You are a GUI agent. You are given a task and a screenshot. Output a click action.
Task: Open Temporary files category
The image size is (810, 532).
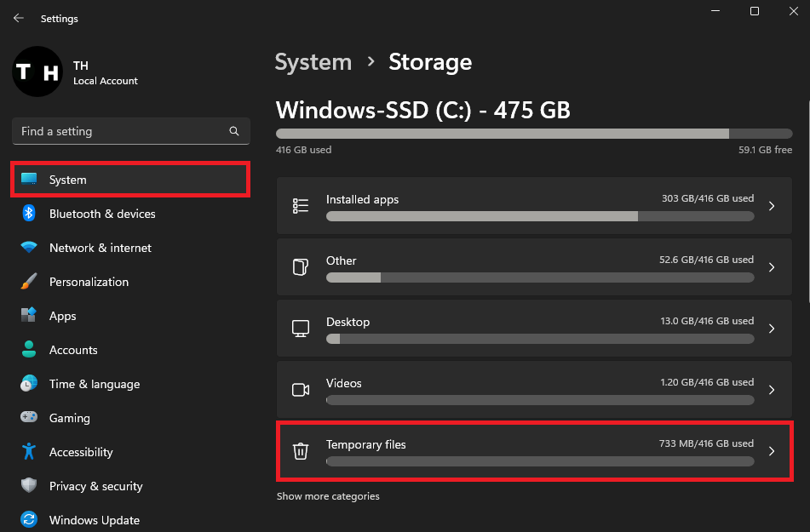point(534,451)
